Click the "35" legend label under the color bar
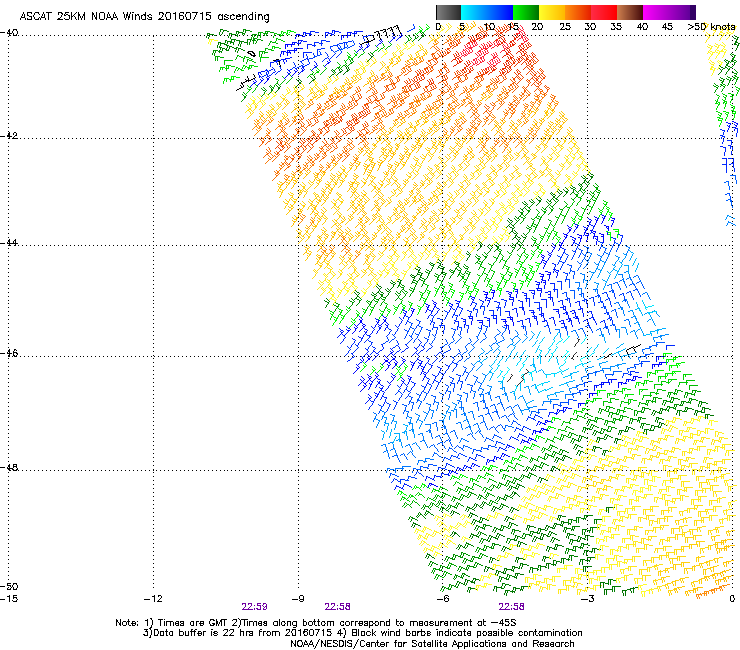The width and height of the screenshot is (740, 650). point(616,27)
